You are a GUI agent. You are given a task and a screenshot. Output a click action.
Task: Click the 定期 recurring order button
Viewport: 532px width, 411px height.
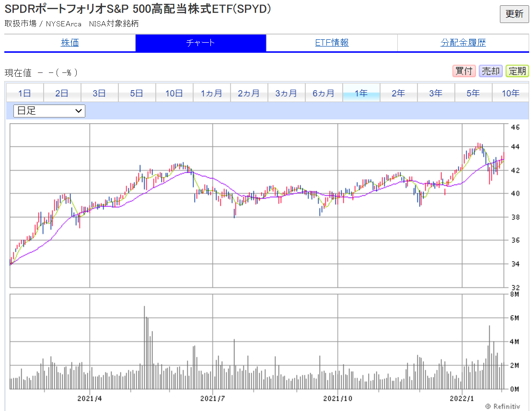tap(517, 71)
